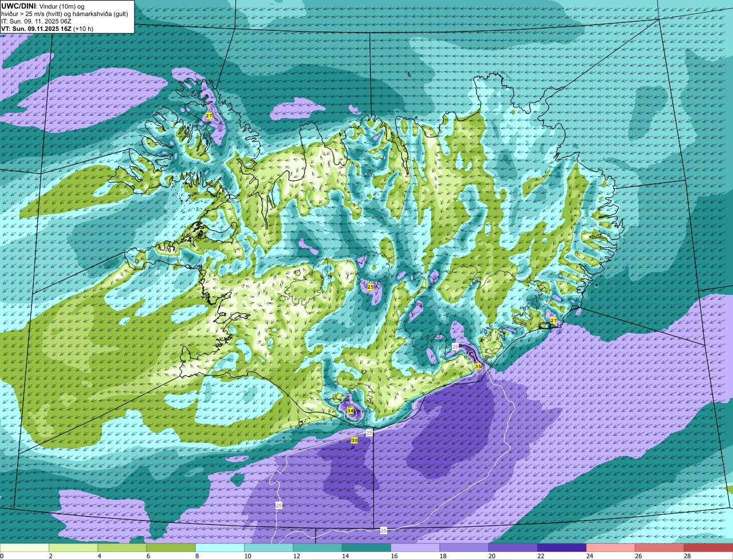Pick the 14–16 m/s dark teal swatch
733x560 pixels.
tap(366, 547)
